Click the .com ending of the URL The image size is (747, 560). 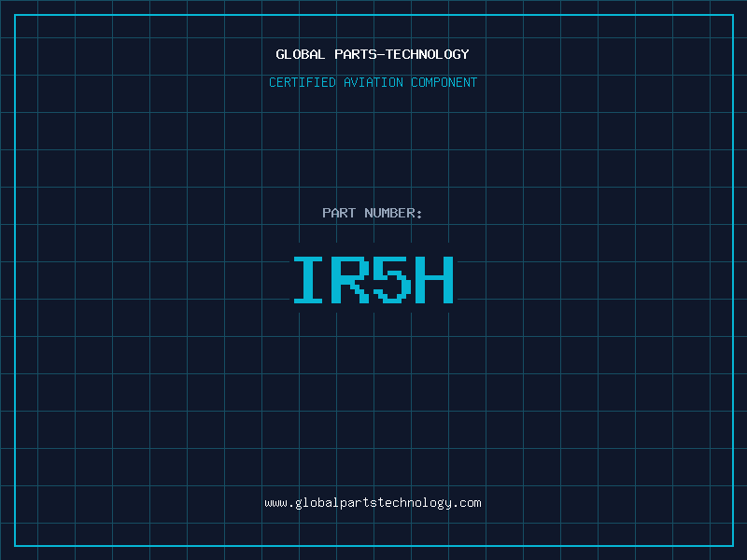[467, 502]
